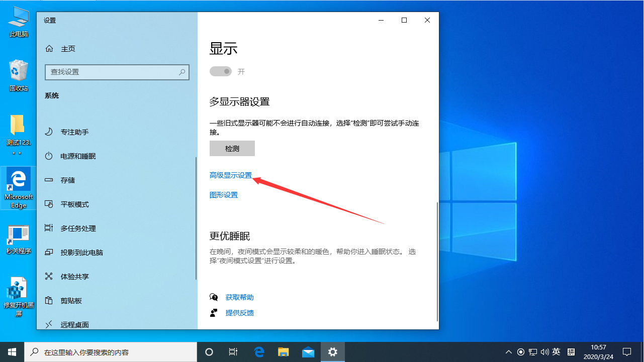Click the 查找设置 search field

(x=117, y=72)
